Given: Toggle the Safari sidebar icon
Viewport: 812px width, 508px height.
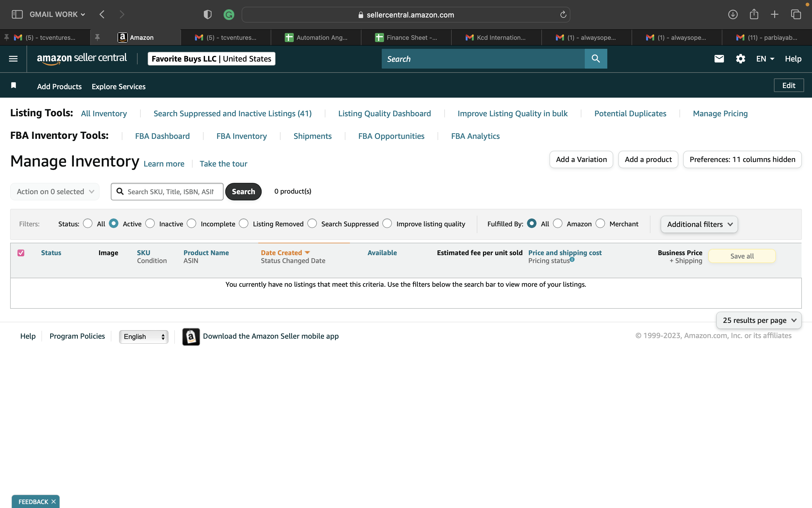Looking at the screenshot, I should point(17,14).
